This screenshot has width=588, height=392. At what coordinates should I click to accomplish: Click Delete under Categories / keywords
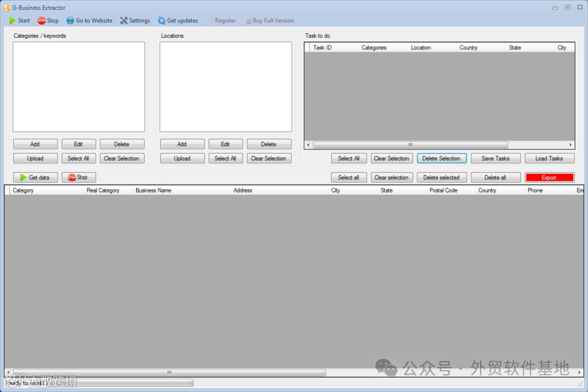(122, 144)
